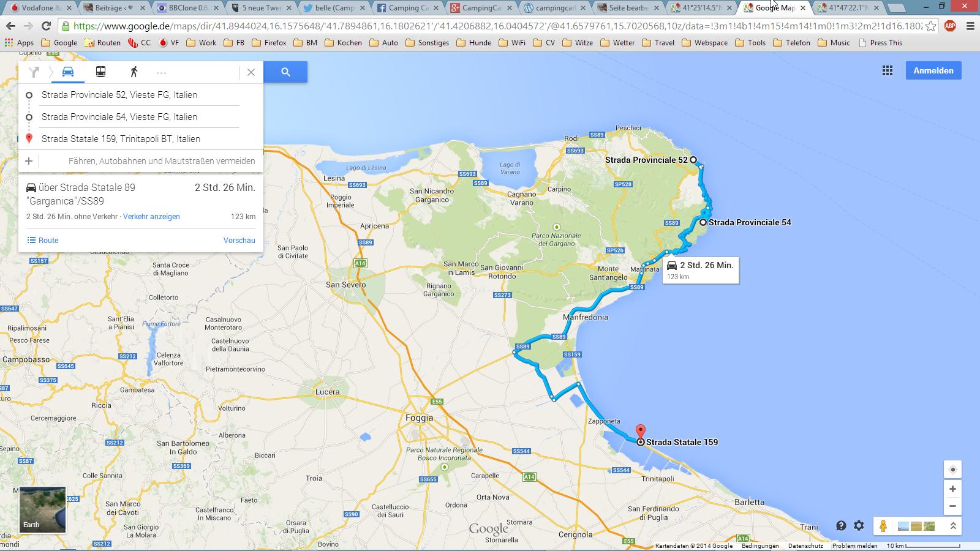The image size is (980, 551).
Task: Select the driving car travel mode
Action: coord(68,72)
